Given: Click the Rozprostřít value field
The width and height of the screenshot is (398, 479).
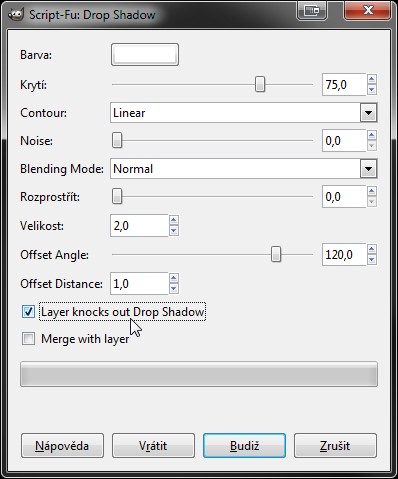Looking at the screenshot, I should pos(344,196).
